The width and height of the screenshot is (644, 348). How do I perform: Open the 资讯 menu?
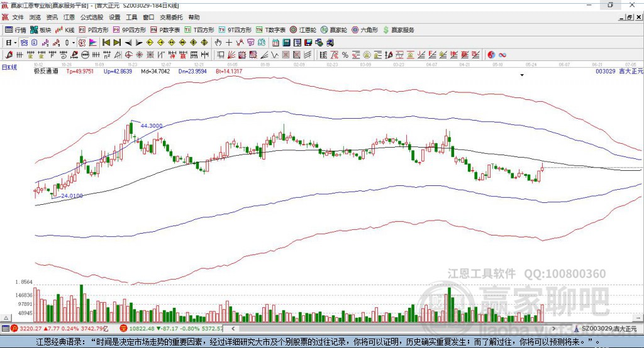(52, 17)
